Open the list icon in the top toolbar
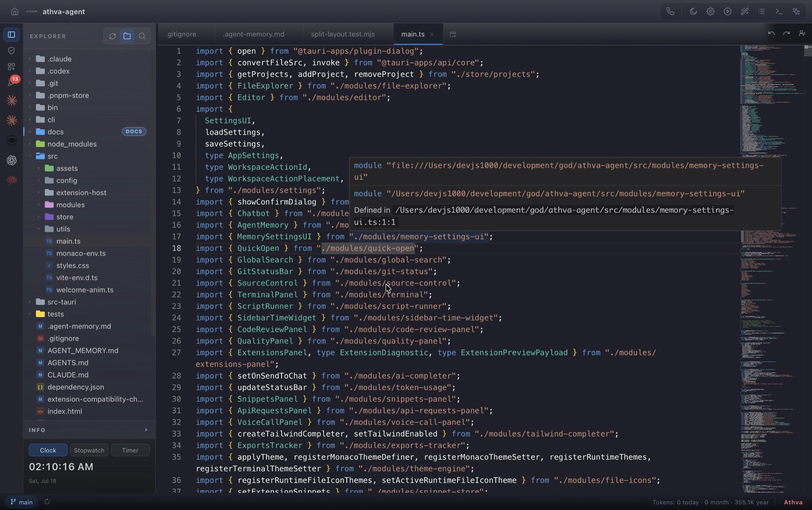The image size is (812, 510). coord(761,11)
